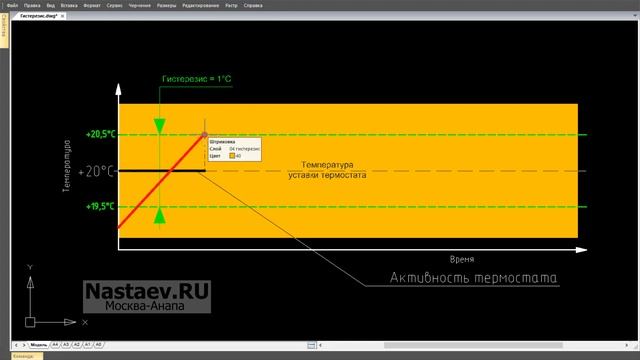Click the viewport split icon by scrollbar

[x=311, y=345]
